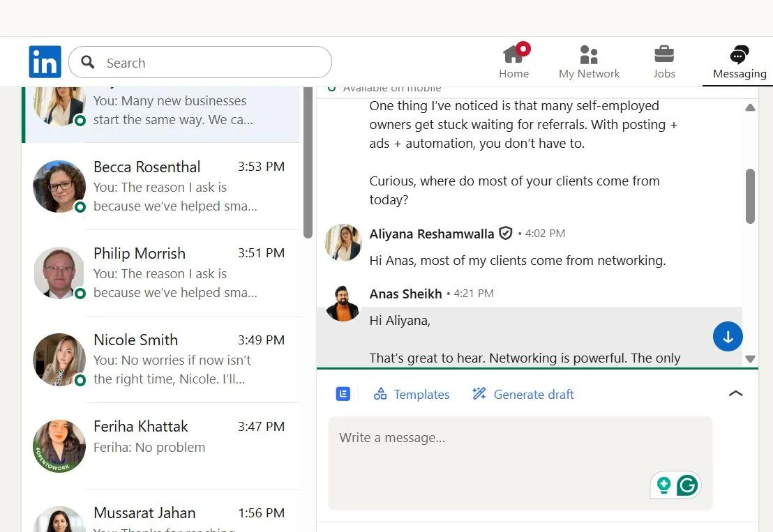Select Nicole Smith conversation
This screenshot has width=773, height=532.
tap(162, 360)
